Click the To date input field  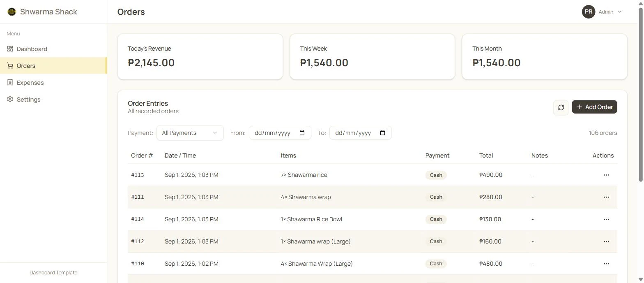[361, 133]
